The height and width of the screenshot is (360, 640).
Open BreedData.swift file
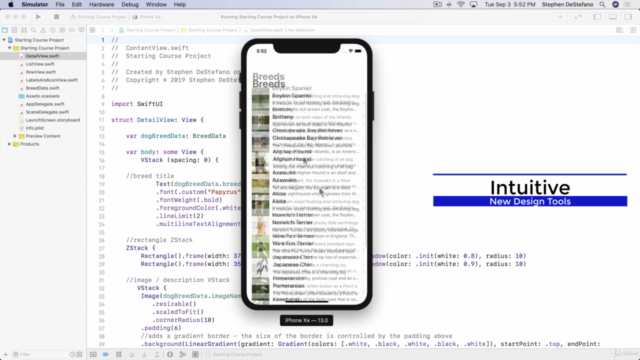pyautogui.click(x=42, y=88)
